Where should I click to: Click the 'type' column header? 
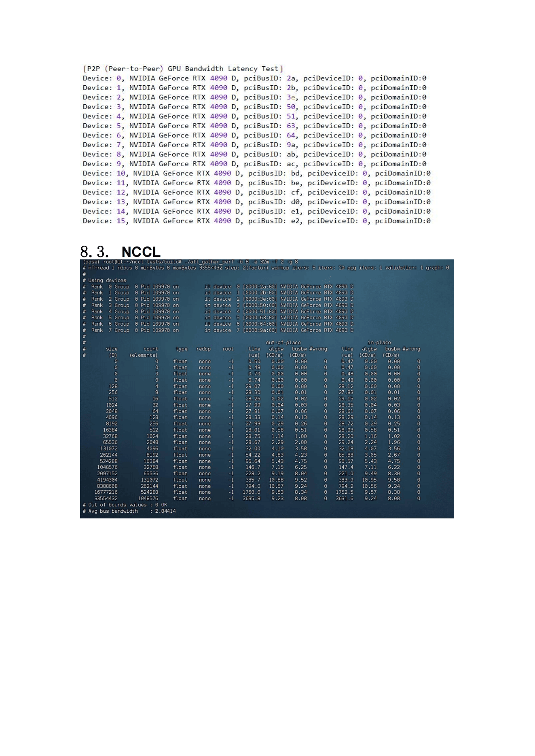[x=182, y=349]
